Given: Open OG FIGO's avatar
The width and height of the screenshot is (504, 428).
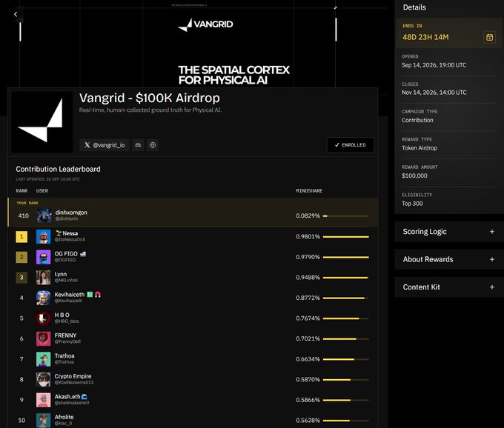Looking at the screenshot, I should tap(44, 257).
